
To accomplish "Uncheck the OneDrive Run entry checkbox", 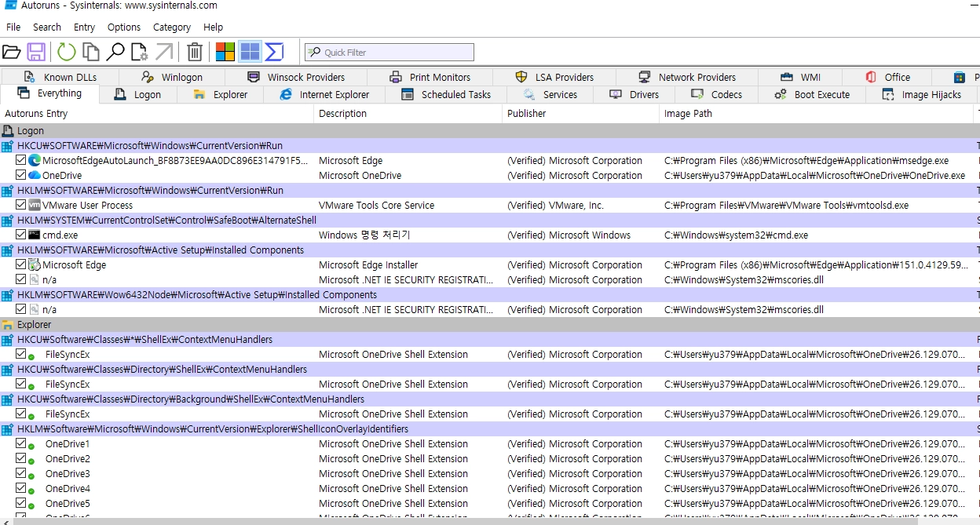I will click(x=21, y=175).
